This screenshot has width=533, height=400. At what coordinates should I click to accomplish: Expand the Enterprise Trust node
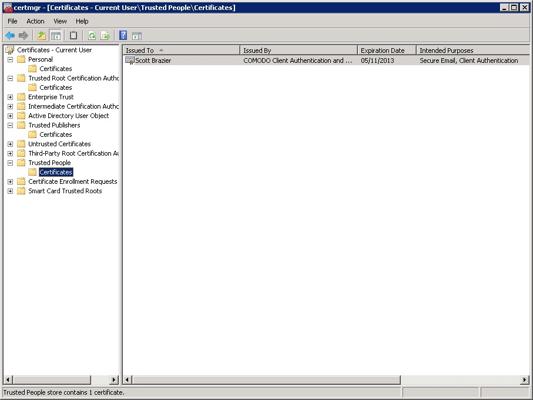coord(10,97)
